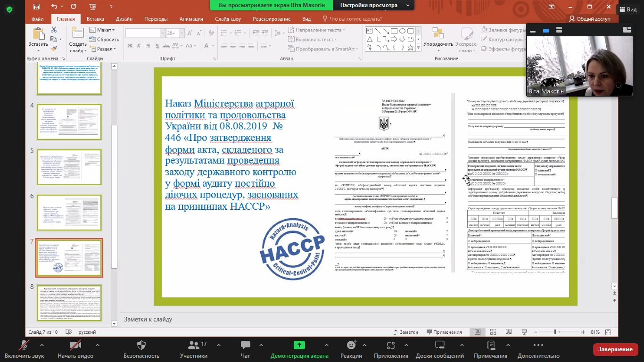
Task: Toggle Примечания comments pane in status bar
Action: 444,332
